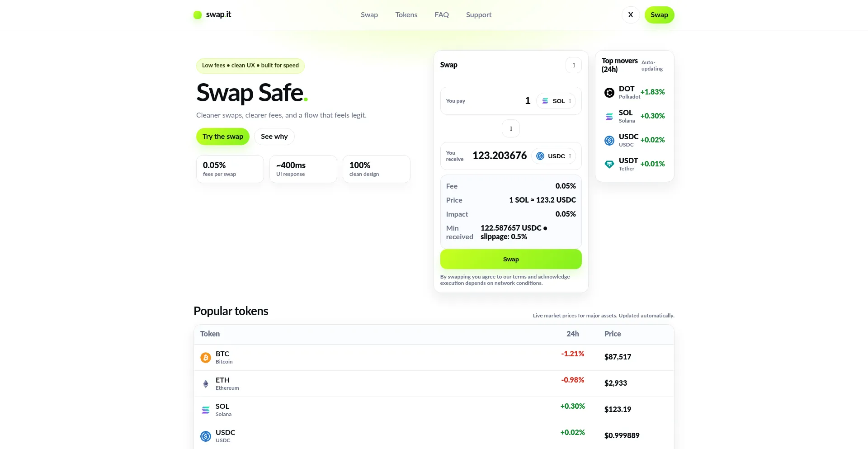The width and height of the screenshot is (868, 449).
Task: Click the swap direction icon between fields
Action: 510,128
